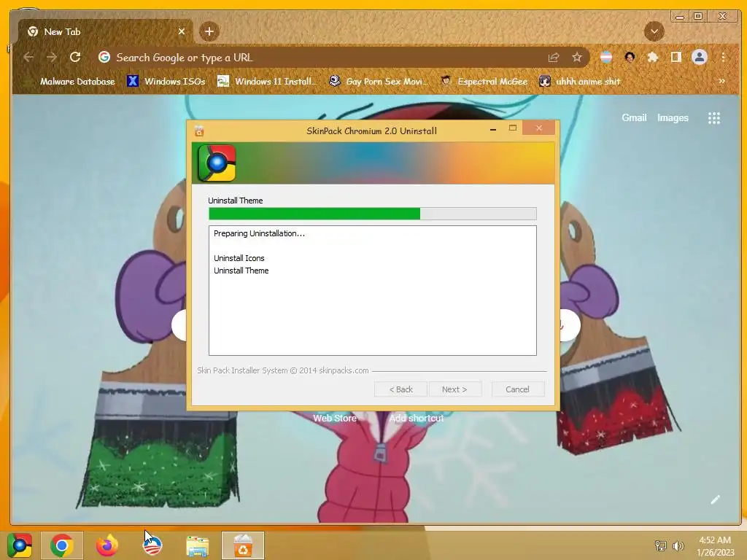The image size is (747, 560).
Task: Click the Images link
Action: coord(673,117)
